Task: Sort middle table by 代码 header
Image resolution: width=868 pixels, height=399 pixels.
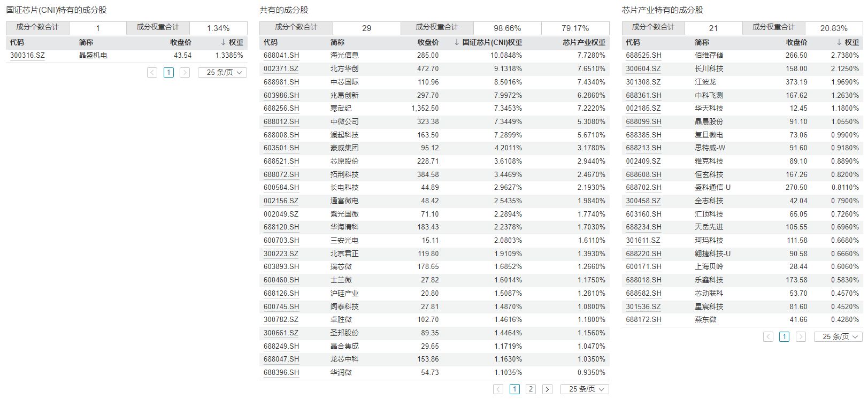Action: pyautogui.click(x=271, y=42)
